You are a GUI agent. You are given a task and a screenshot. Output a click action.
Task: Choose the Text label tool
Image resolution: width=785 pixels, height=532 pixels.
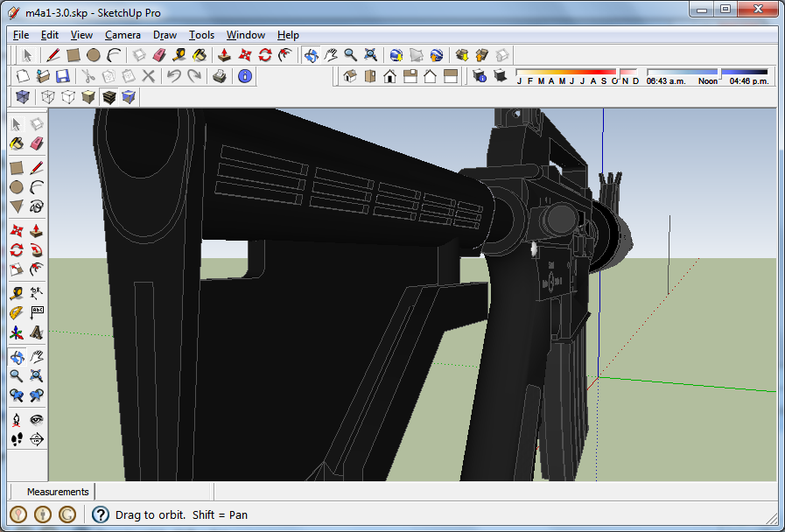[37, 312]
